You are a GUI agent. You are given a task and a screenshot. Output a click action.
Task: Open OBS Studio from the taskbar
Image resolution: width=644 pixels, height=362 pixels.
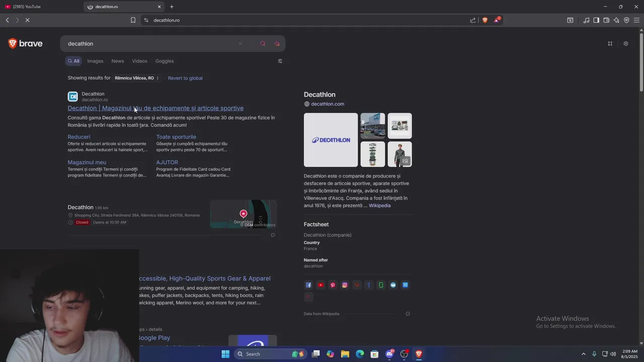coord(404,354)
